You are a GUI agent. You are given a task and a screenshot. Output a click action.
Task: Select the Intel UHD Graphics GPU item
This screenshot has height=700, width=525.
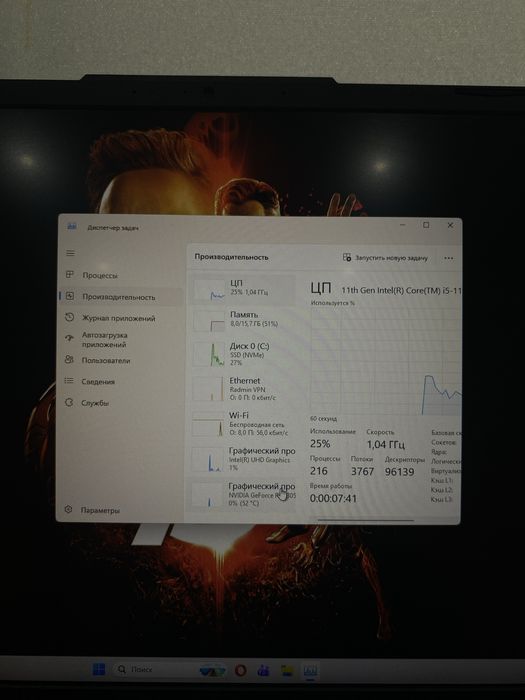[x=244, y=458]
